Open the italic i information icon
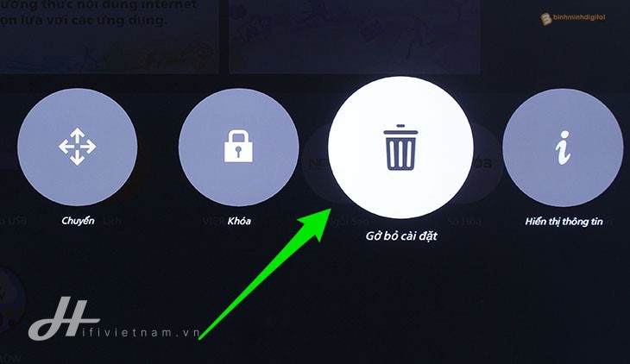Screen dimensions: 630x364 (563, 147)
